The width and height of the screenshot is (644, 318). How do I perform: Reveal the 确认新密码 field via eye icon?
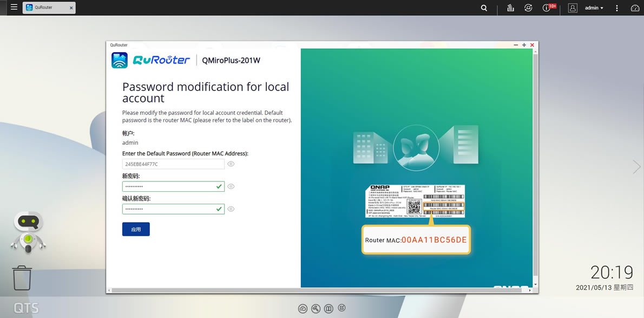(231, 209)
